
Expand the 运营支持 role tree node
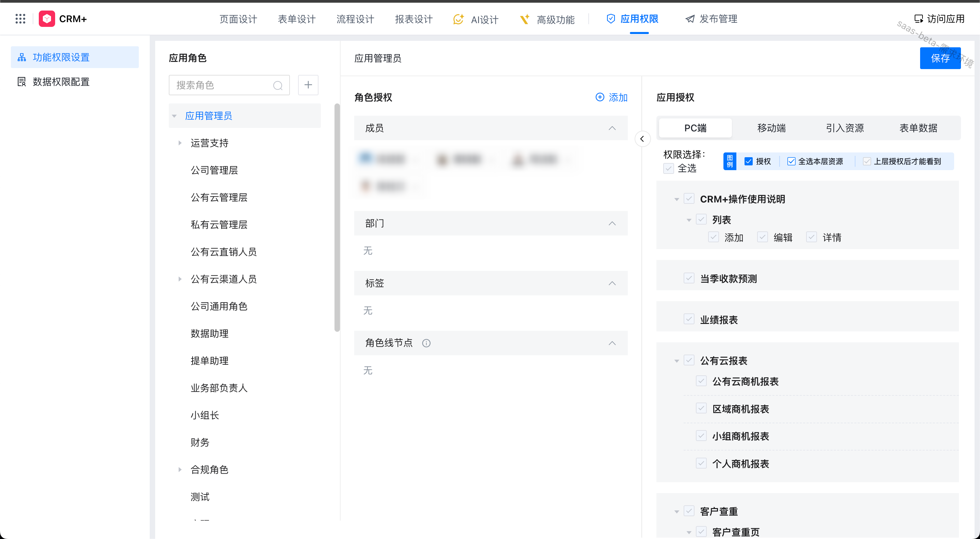[180, 143]
